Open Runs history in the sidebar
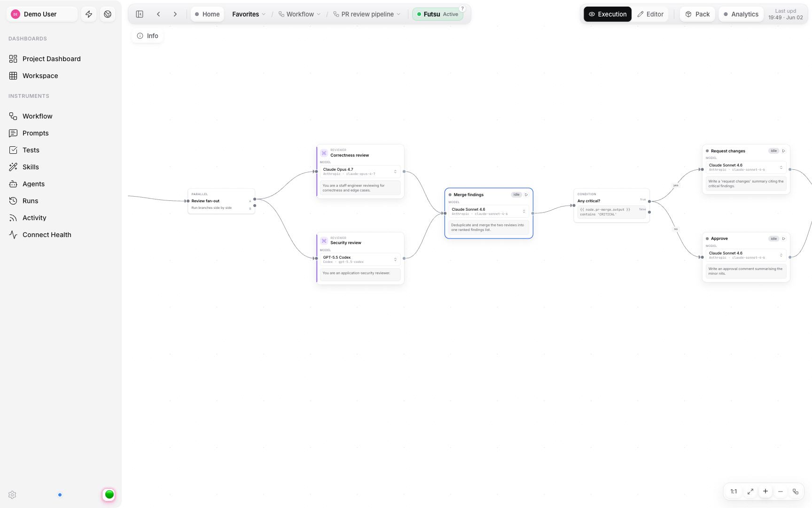The image size is (812, 508). pyautogui.click(x=61, y=201)
